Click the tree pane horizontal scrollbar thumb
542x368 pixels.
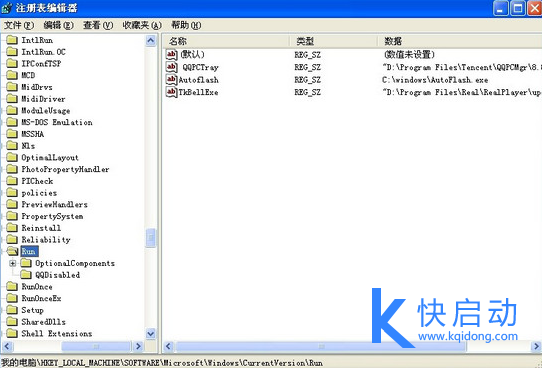pos(96,346)
